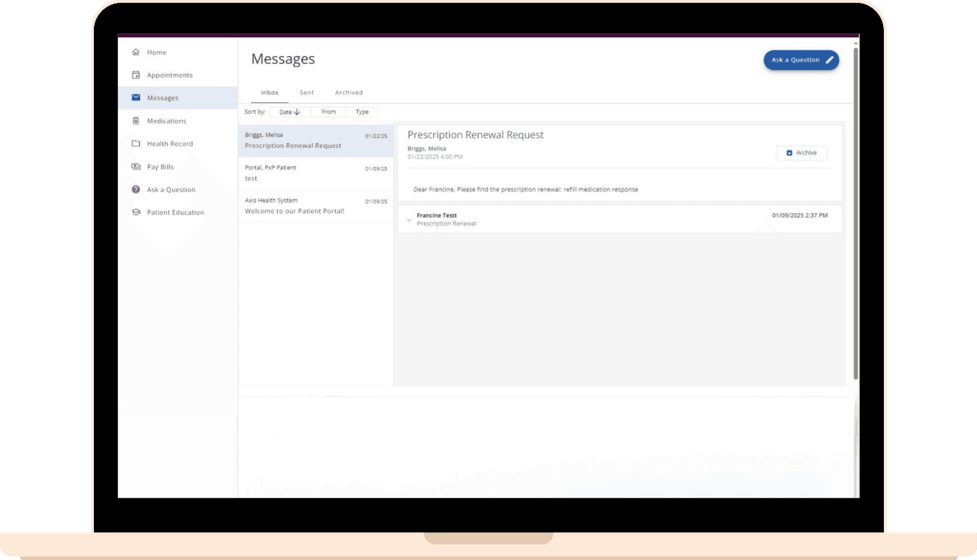Click the Appointments calendar icon
Image resolution: width=977 pixels, height=560 pixels.
[x=136, y=75]
